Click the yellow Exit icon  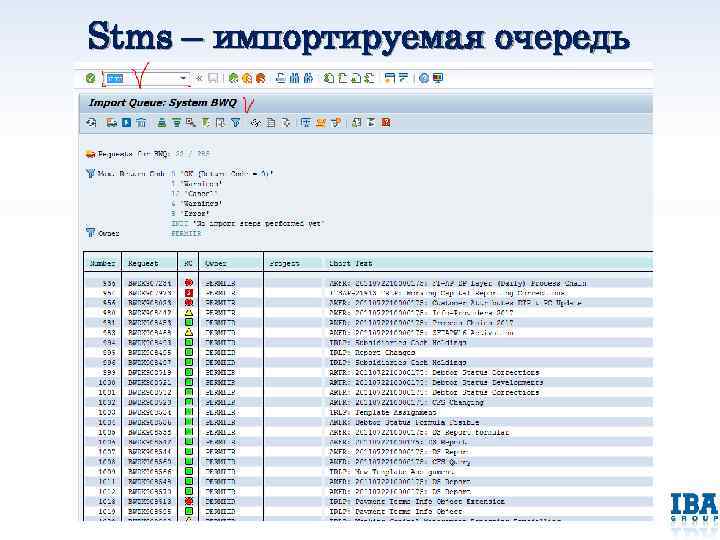pos(247,78)
